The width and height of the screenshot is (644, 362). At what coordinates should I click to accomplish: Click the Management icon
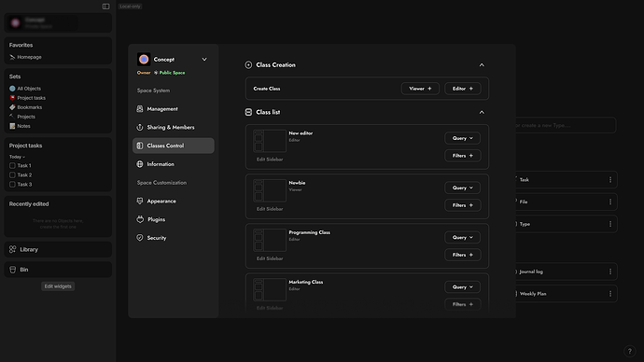[140, 109]
